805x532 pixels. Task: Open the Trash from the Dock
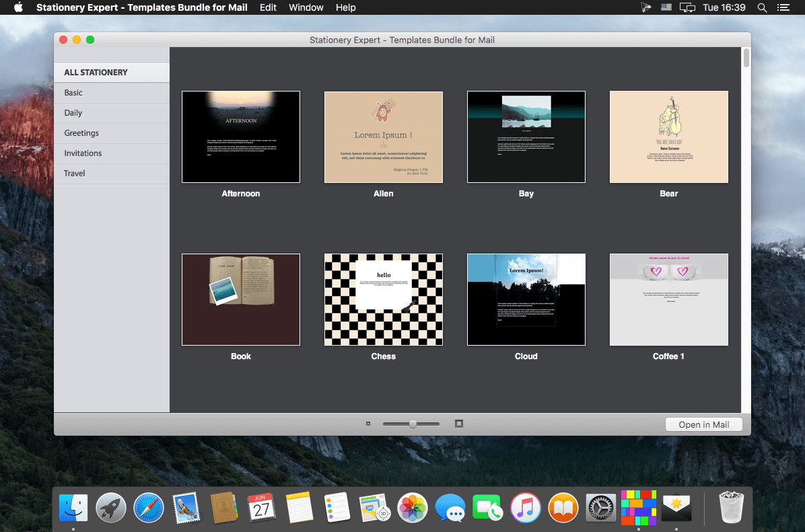coord(731,507)
